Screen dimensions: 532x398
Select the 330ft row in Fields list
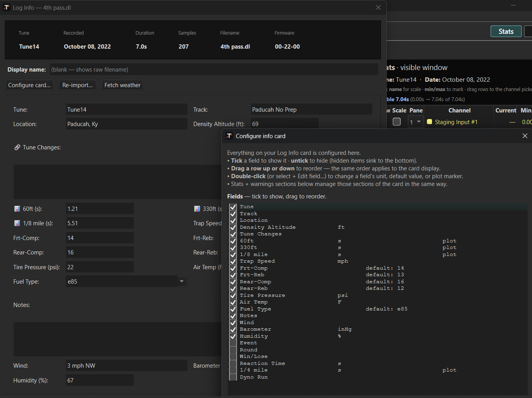(x=378, y=248)
